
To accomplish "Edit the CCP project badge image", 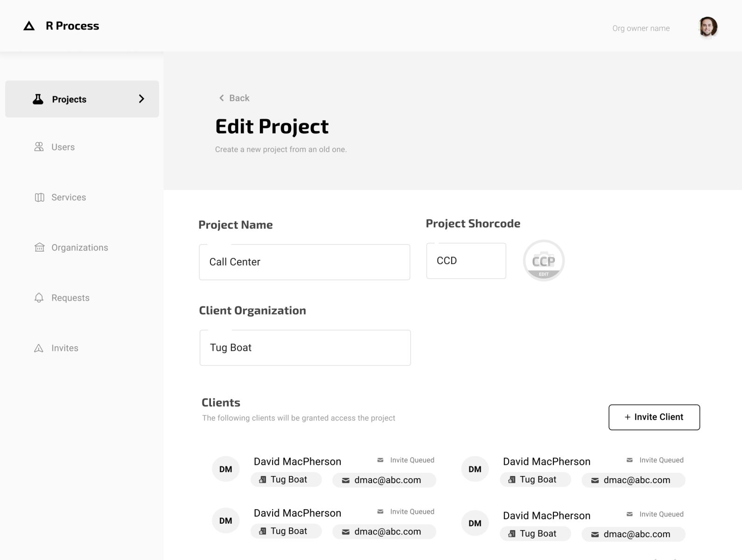I will click(x=544, y=261).
